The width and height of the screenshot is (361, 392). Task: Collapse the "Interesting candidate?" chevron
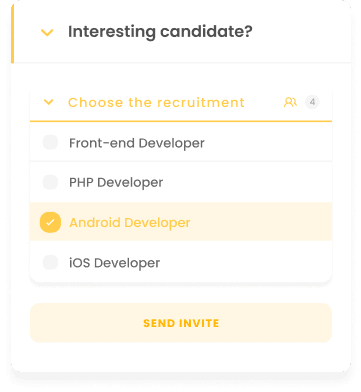point(47,32)
